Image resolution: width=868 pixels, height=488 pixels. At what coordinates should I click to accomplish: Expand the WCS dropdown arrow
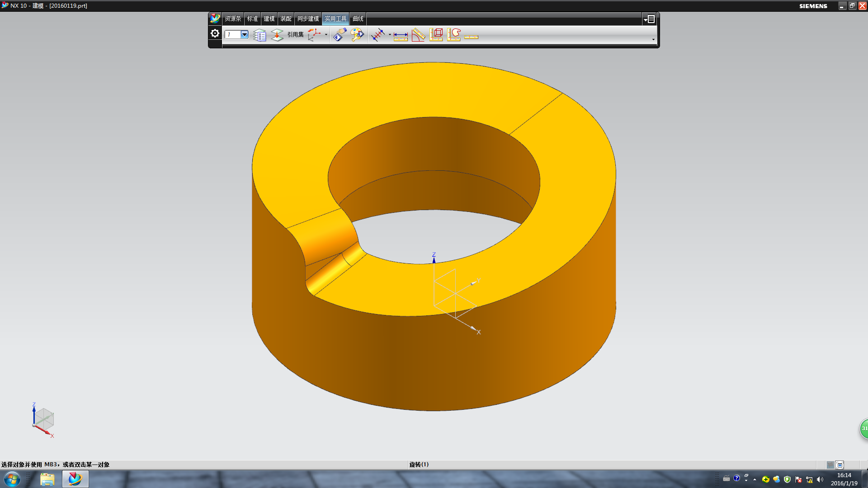click(x=326, y=35)
